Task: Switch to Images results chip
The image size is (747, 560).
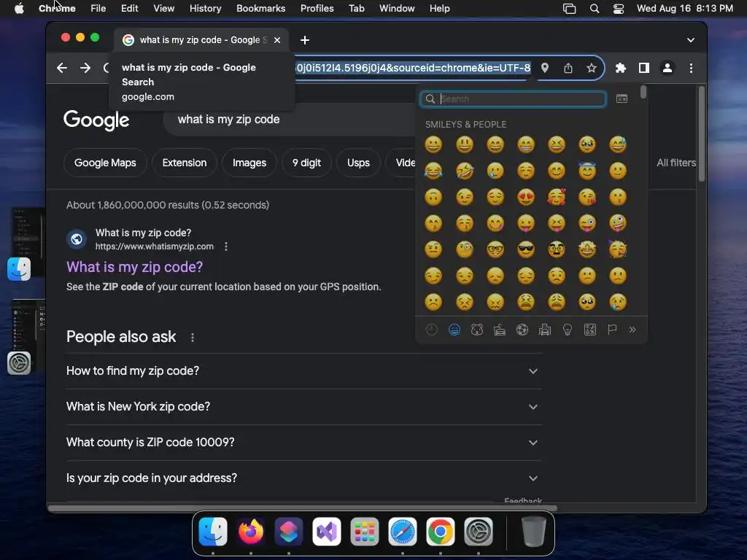Action: point(249,163)
